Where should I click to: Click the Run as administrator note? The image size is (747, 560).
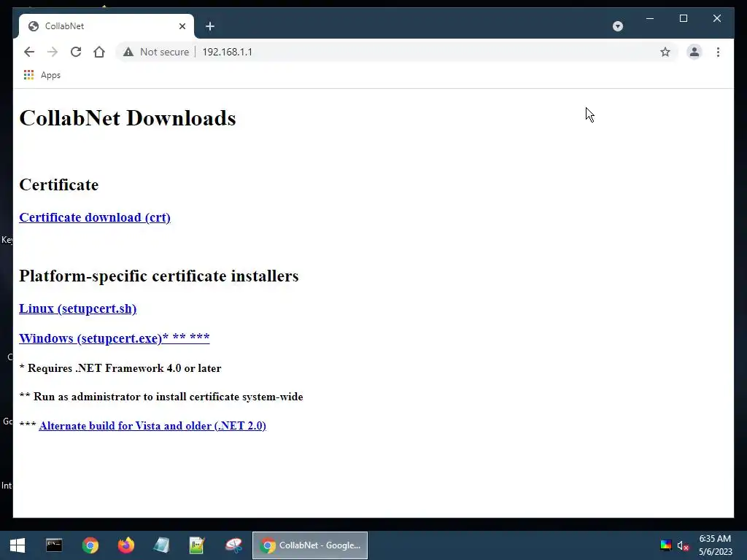pos(161,397)
